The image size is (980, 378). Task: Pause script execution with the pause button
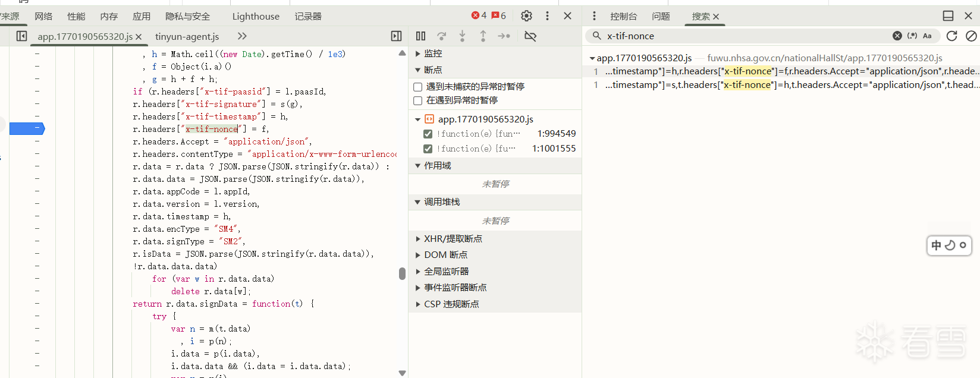click(x=420, y=36)
